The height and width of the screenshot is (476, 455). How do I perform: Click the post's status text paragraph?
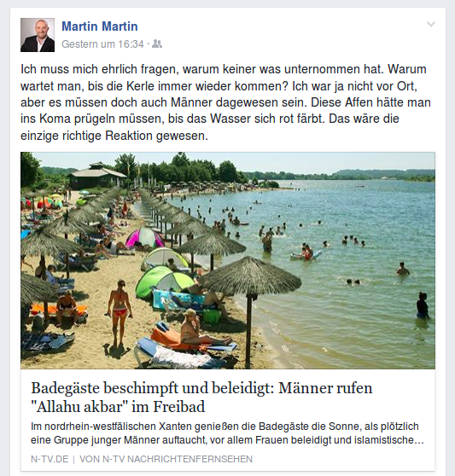point(225,102)
